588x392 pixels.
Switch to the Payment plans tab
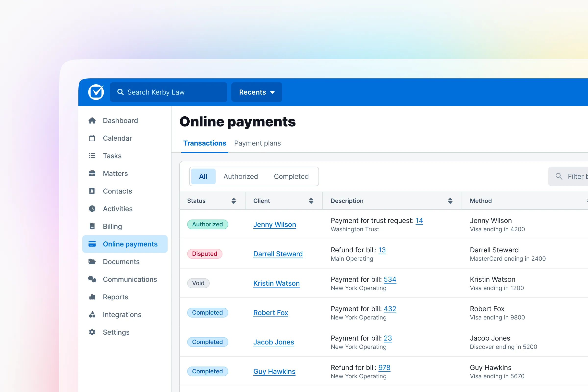[x=257, y=143]
